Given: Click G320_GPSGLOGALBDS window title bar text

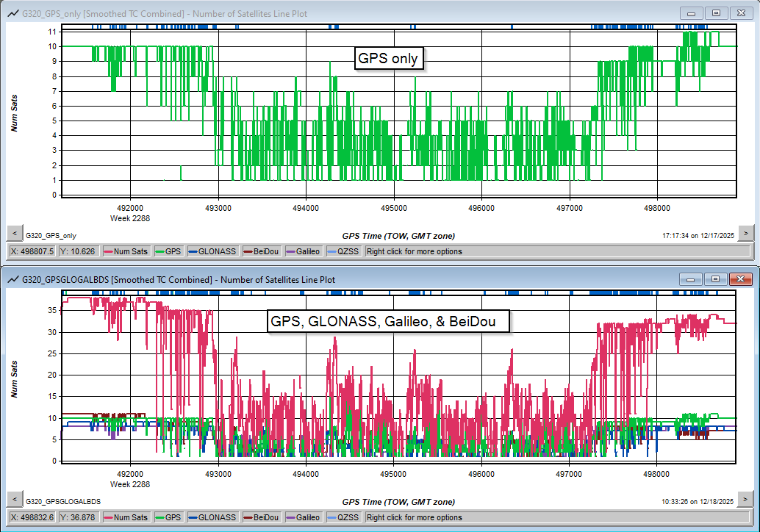Looking at the screenshot, I should [x=179, y=279].
